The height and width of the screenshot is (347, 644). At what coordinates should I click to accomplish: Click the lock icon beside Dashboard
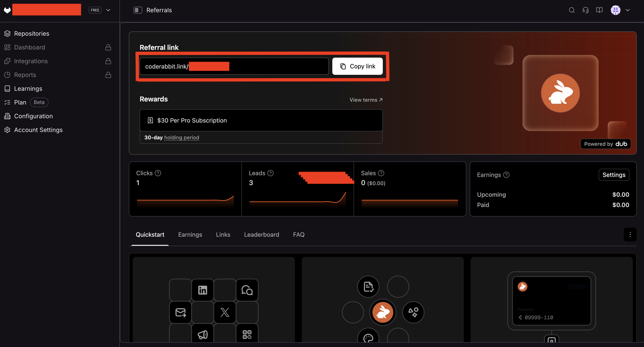[x=108, y=47]
